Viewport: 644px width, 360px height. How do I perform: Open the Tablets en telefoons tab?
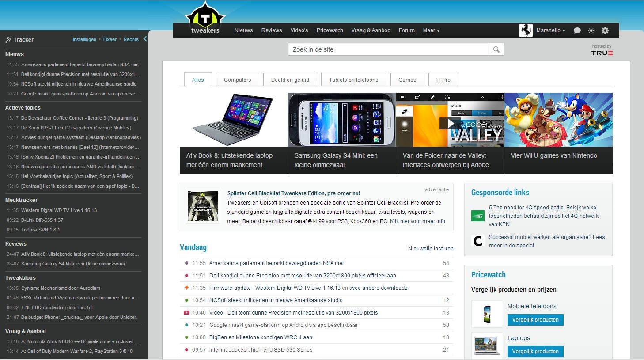[354, 80]
